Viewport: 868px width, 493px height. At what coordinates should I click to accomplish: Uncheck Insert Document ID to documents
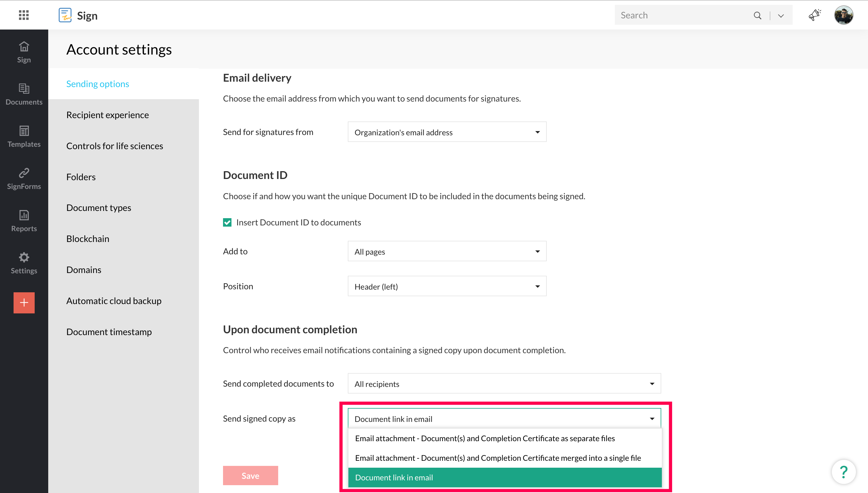(228, 222)
